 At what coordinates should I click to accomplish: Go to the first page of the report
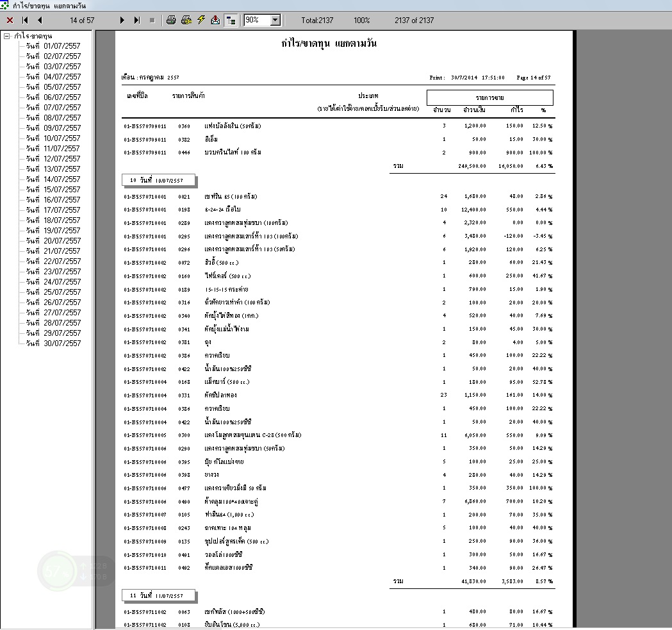point(25,20)
